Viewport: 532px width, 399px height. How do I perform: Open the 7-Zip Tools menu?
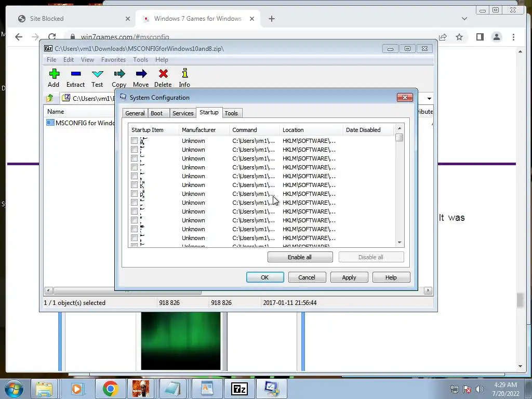[140, 60]
